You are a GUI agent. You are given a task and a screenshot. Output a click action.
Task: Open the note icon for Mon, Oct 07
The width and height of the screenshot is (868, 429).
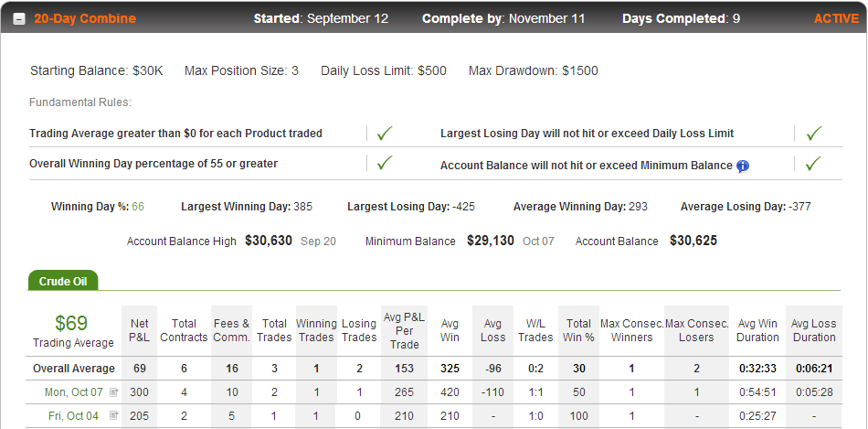114,392
